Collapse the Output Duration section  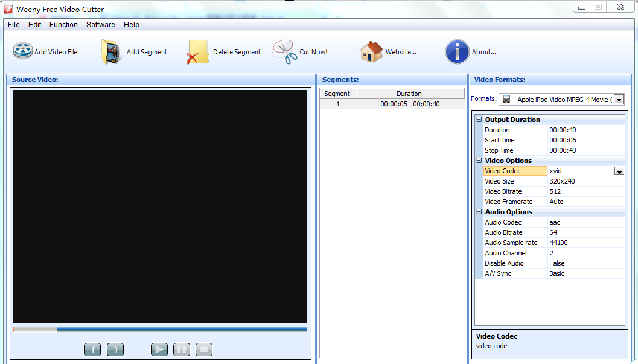click(478, 119)
